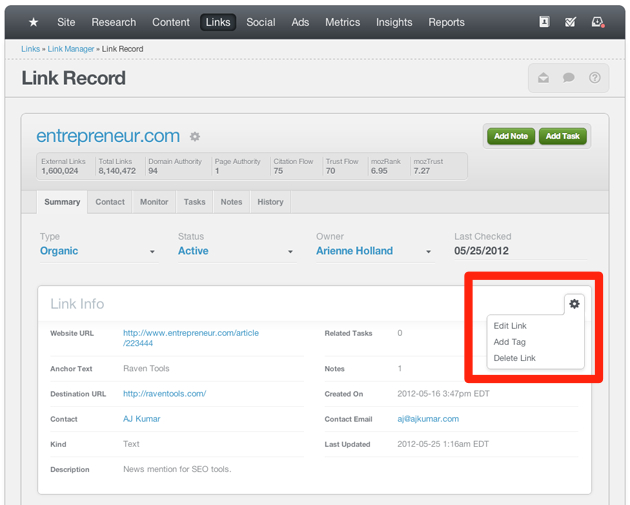Click the Last Updated timestamp 2012-05-25
This screenshot has height=505, width=630.
click(443, 444)
